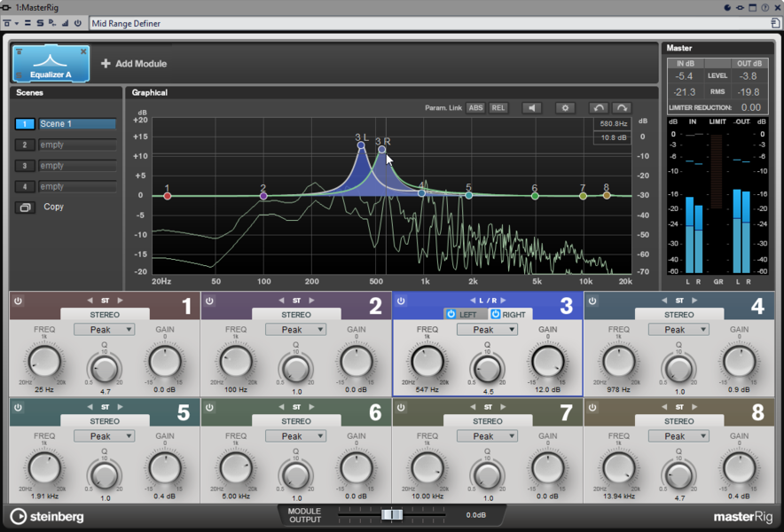Image resolution: width=784 pixels, height=532 pixels.
Task: Open band 1 filter type dropdown
Action: pos(104,330)
